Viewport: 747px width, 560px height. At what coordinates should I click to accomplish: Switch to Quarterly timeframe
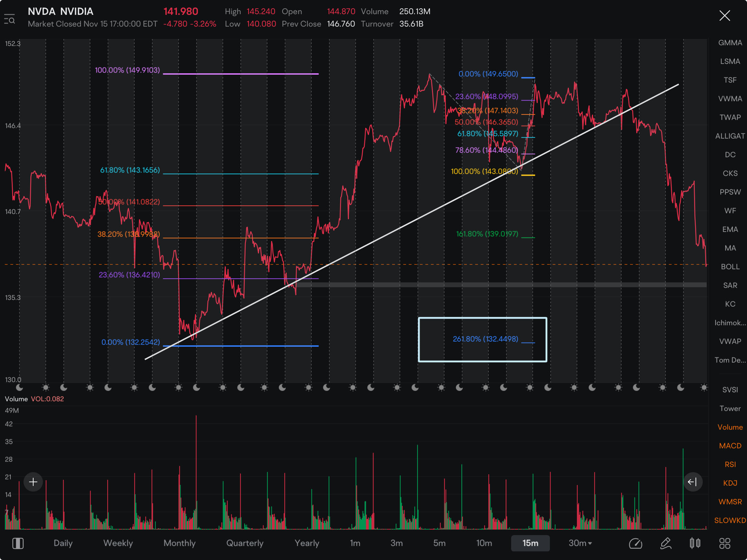(x=245, y=543)
